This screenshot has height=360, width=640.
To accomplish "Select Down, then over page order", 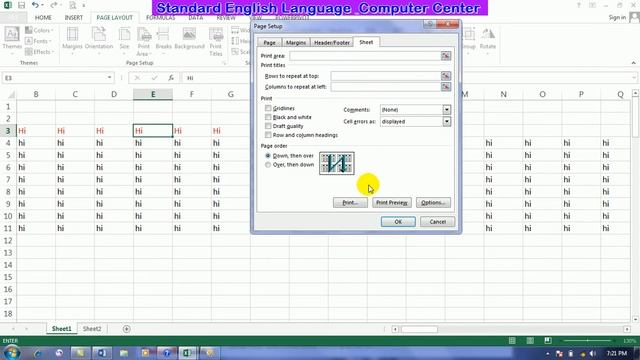I will (x=268, y=156).
